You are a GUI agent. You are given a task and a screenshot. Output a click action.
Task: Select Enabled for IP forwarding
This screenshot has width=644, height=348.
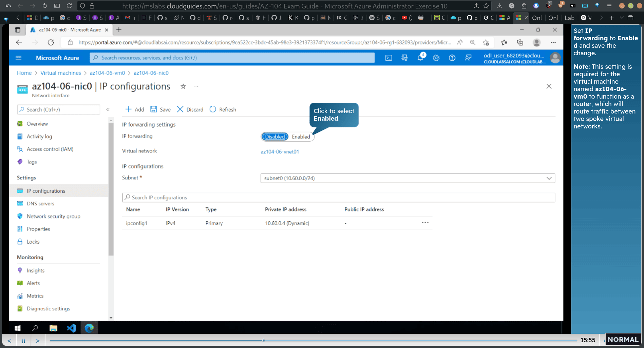tap(301, 137)
